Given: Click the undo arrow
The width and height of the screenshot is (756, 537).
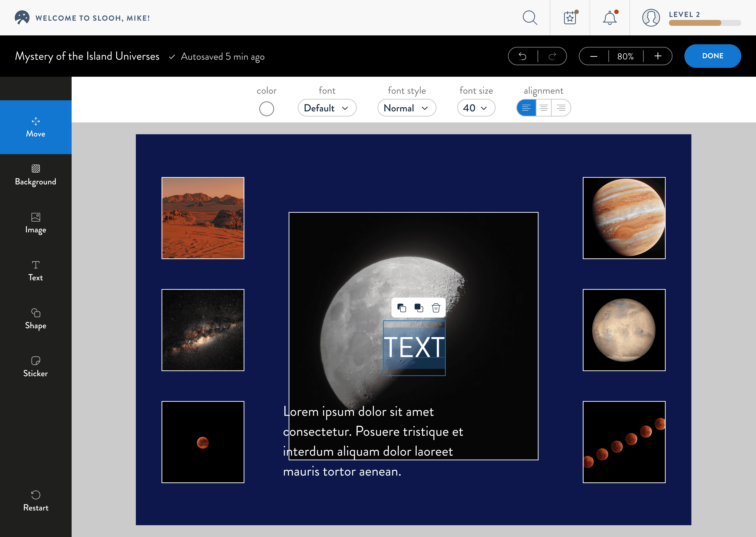Looking at the screenshot, I should click(523, 56).
